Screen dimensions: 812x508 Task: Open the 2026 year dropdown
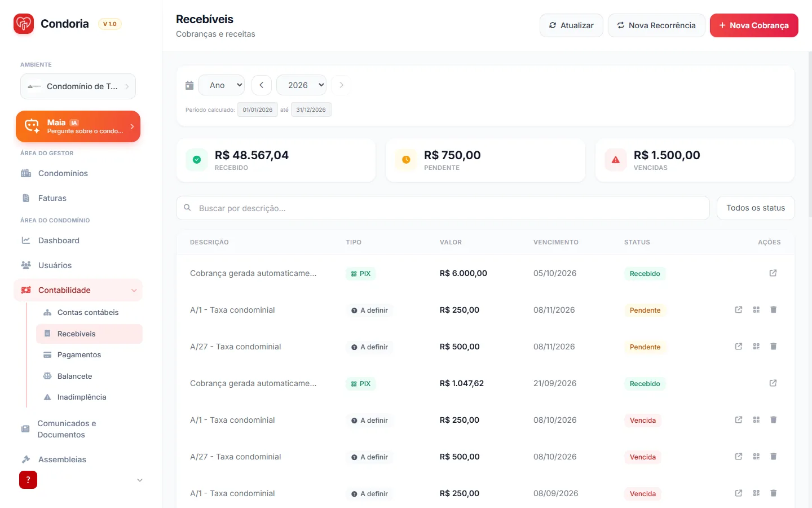[x=302, y=85]
